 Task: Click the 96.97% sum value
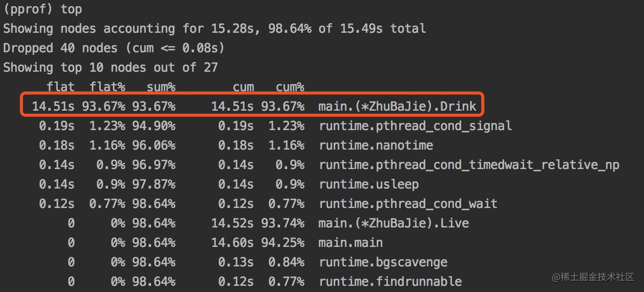pos(154,165)
